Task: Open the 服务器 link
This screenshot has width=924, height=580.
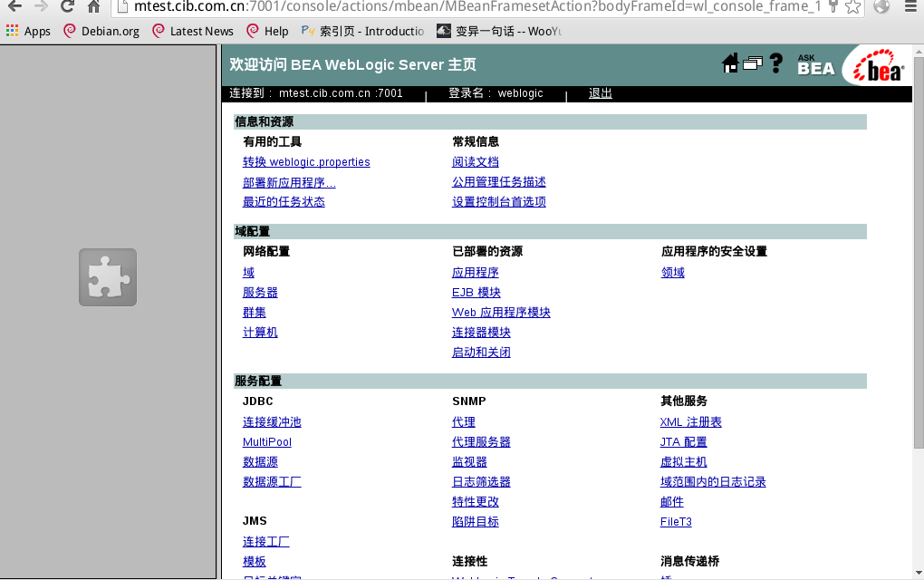Action: coord(260,293)
